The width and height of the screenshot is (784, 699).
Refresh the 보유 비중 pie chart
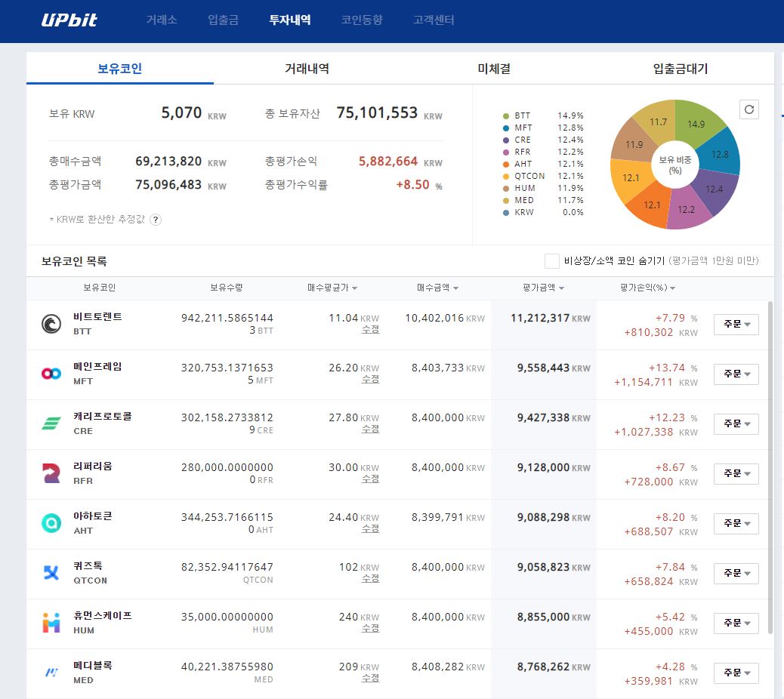pyautogui.click(x=749, y=109)
